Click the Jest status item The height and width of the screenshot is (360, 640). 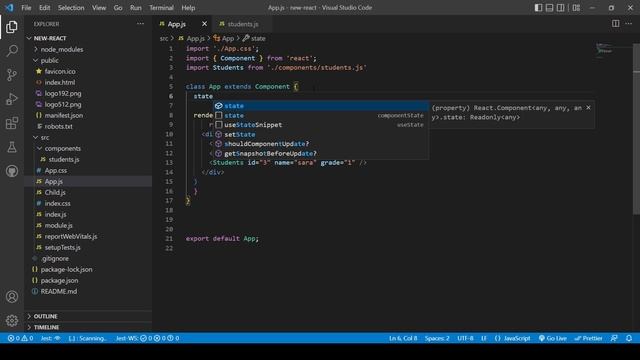tap(51, 338)
